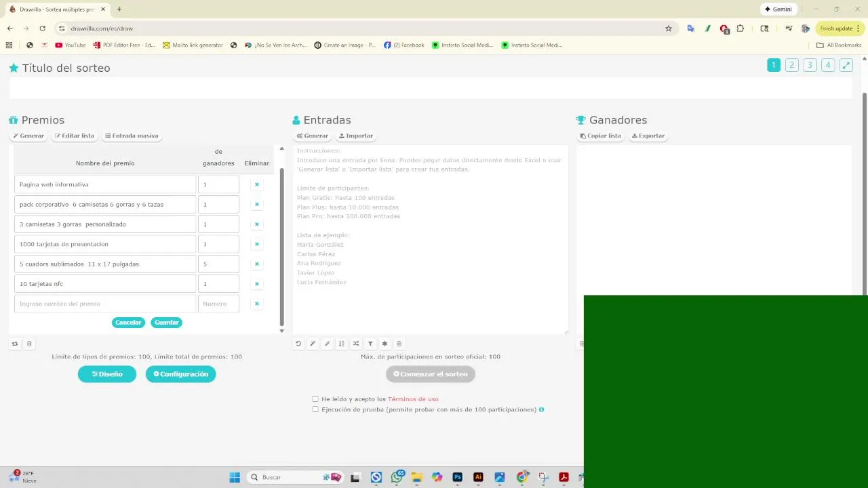Reload the page
This screenshot has height=488, width=868.
coord(42,28)
